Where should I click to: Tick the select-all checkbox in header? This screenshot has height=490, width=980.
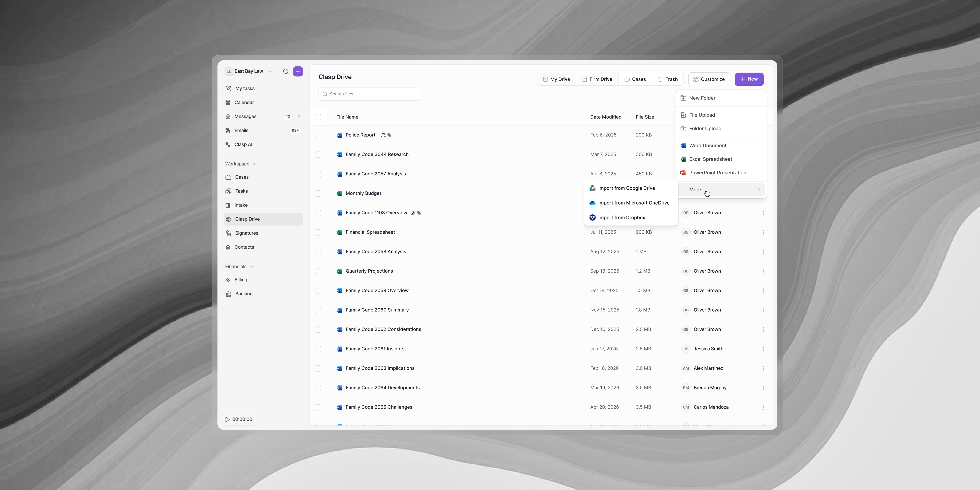coord(318,117)
